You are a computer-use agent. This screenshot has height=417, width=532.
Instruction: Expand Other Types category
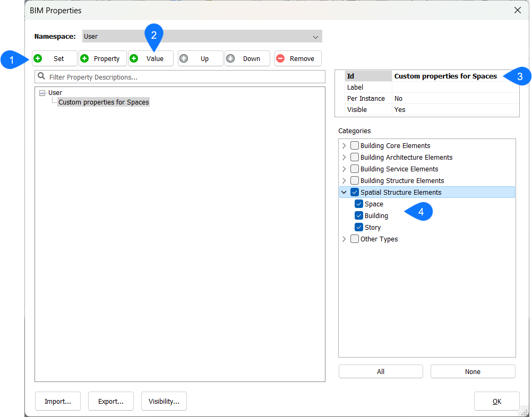344,239
